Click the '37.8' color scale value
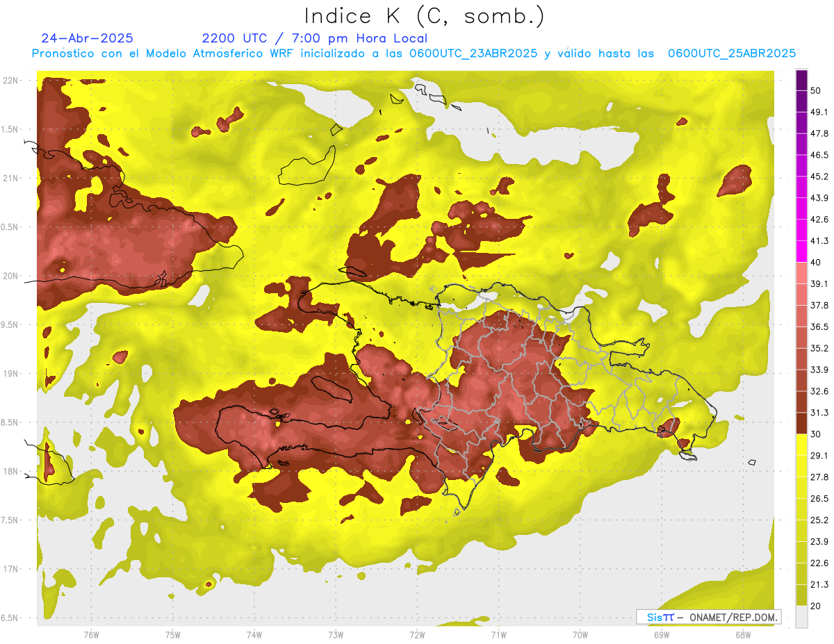Image resolution: width=834 pixels, height=644 pixels. coord(819,306)
